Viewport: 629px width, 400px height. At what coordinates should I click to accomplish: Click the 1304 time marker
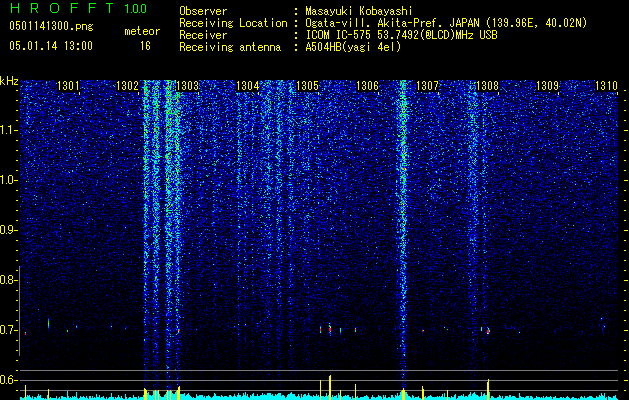(248, 86)
